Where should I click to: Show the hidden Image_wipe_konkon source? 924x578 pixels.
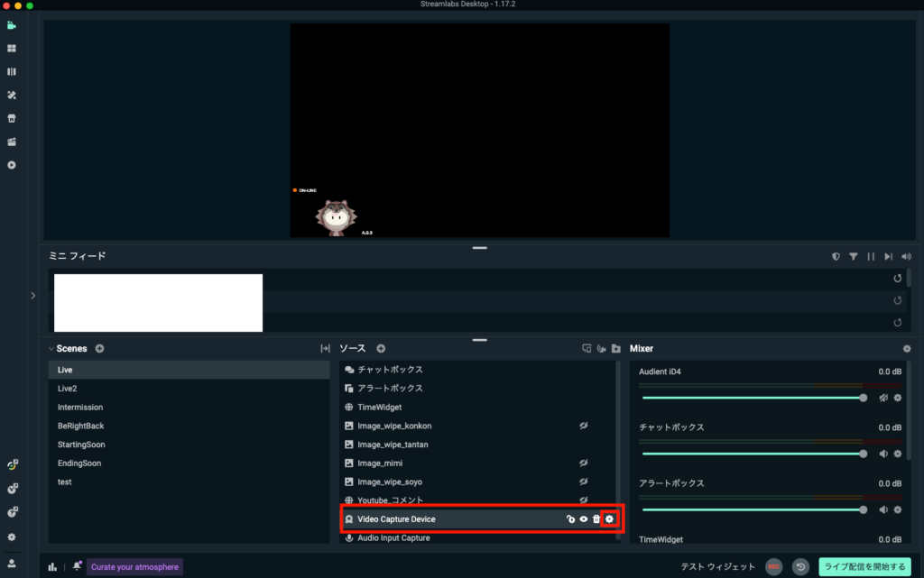point(584,426)
